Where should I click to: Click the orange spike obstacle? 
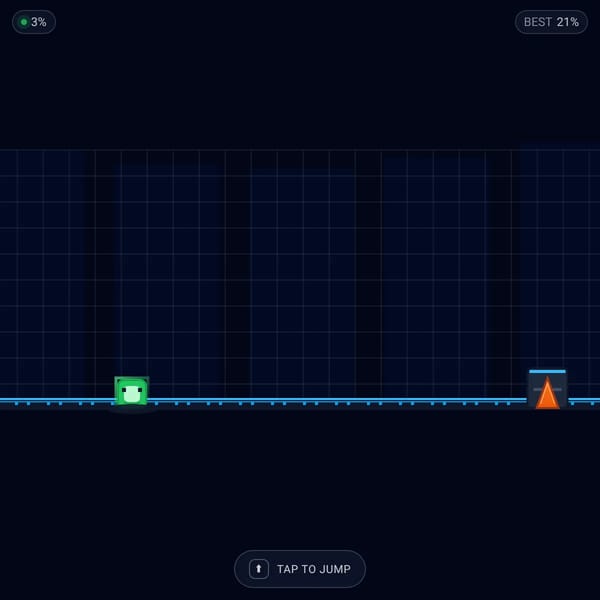tap(548, 393)
